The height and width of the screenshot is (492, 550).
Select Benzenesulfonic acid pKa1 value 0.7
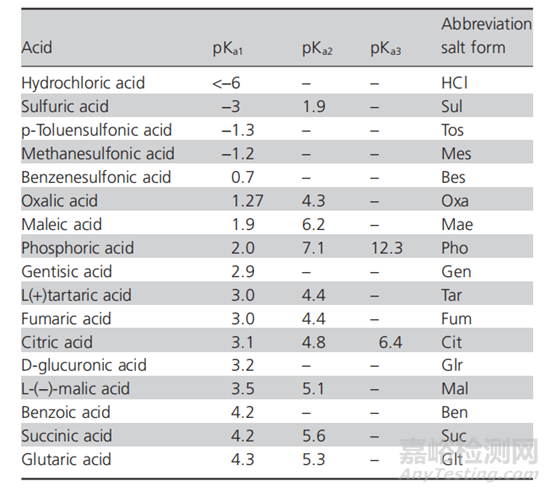point(243,177)
